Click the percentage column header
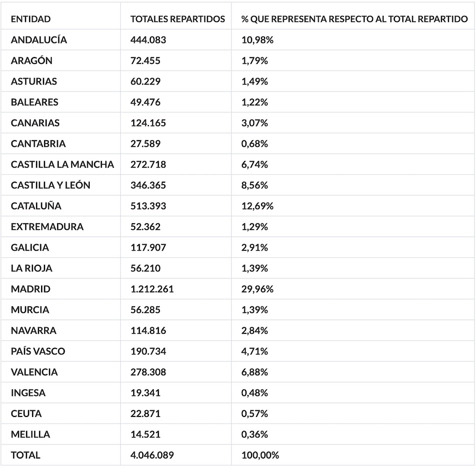This screenshot has width=476, height=467. (x=354, y=19)
